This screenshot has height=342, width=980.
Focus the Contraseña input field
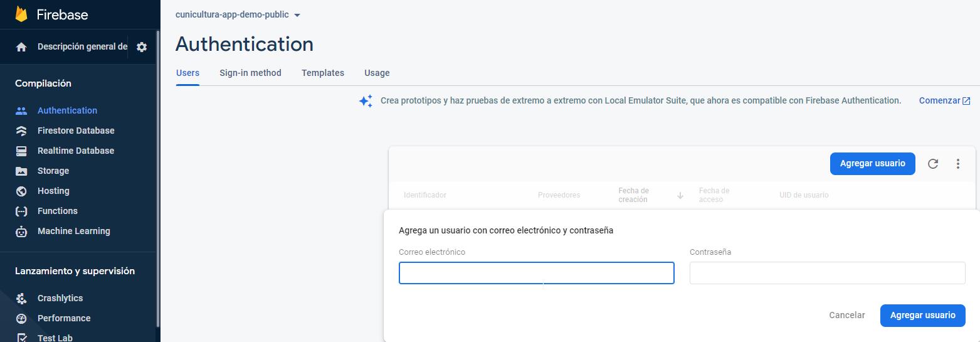point(828,273)
